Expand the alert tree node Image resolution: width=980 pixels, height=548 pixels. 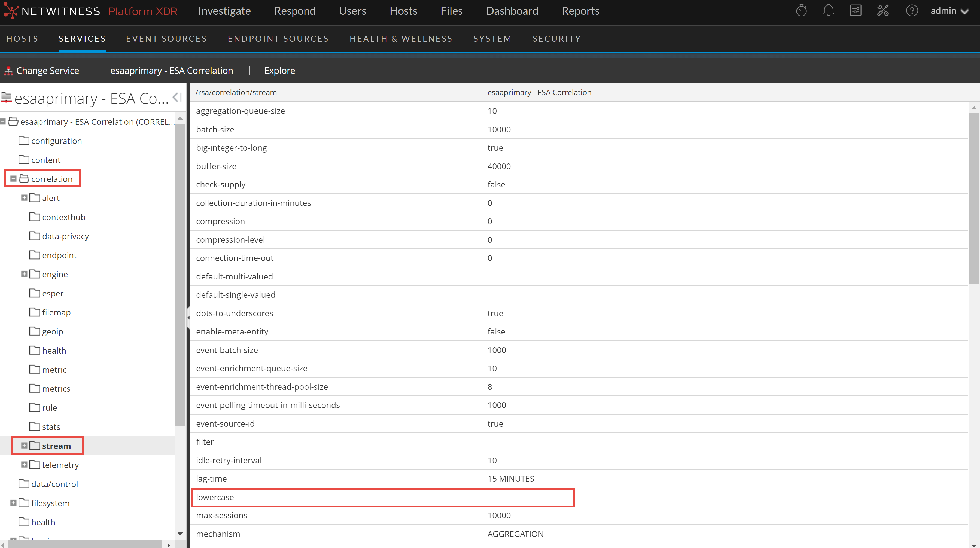point(24,198)
